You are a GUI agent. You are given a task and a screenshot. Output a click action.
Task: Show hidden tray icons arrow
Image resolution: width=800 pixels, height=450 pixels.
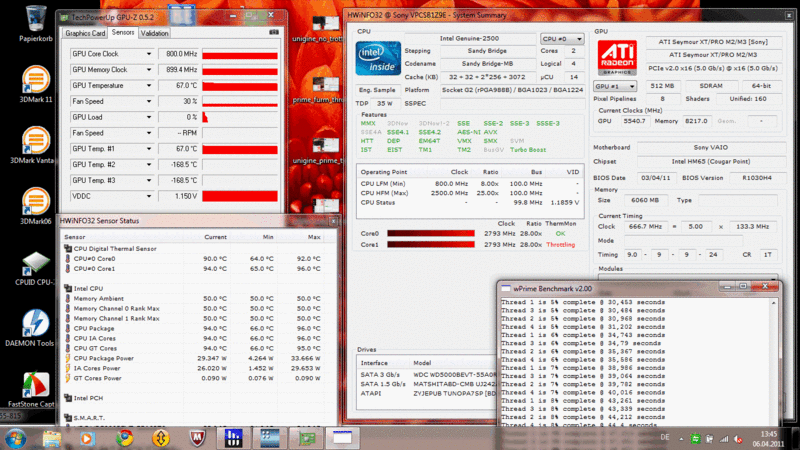pyautogui.click(x=681, y=438)
